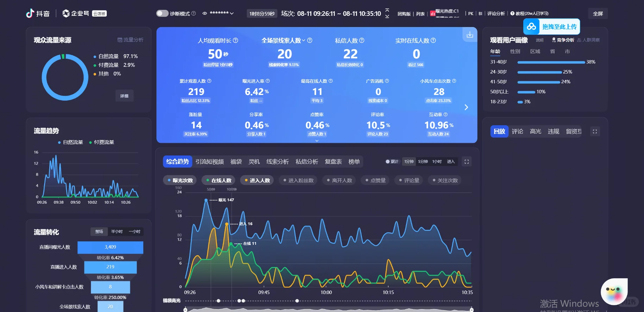Enable the 点赞量 chart series
This screenshot has width=644, height=312.
pyautogui.click(x=375, y=180)
